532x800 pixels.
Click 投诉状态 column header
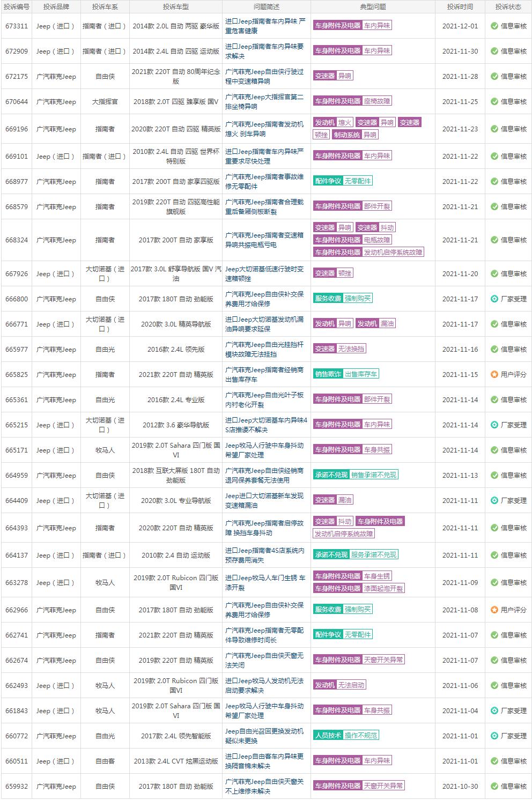[508, 7]
